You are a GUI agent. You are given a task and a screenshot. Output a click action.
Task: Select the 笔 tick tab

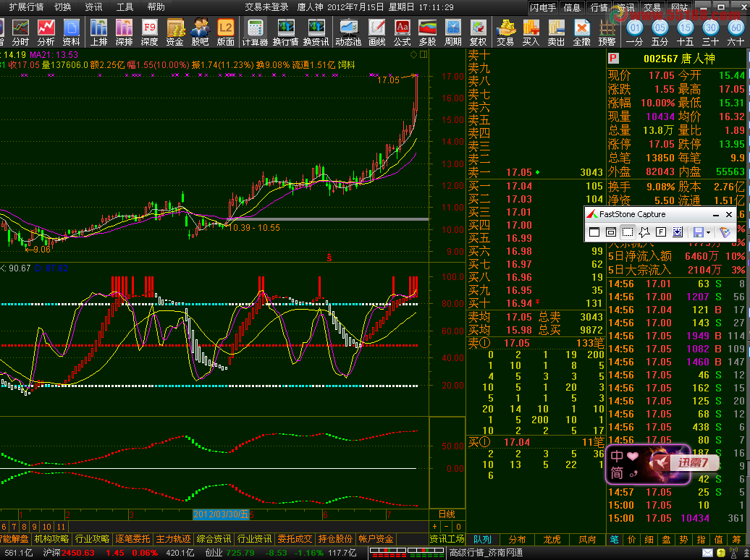click(615, 540)
